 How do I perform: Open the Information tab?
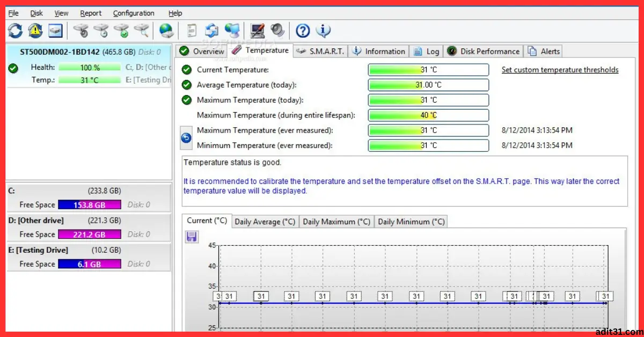click(378, 52)
